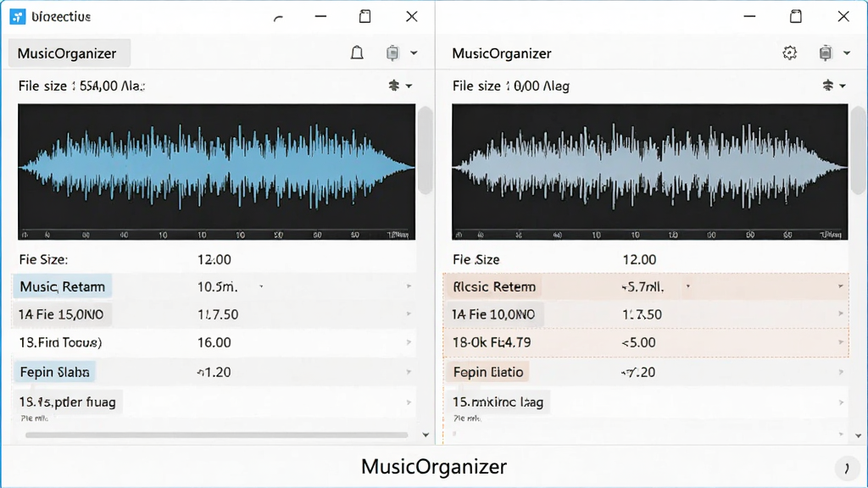Click <5.00 value in right pane
The image size is (868, 488).
click(638, 342)
